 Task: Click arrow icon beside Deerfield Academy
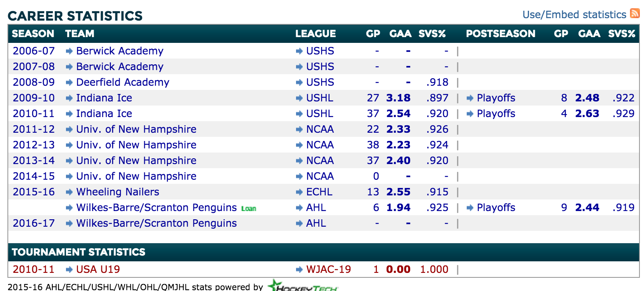pyautogui.click(x=70, y=82)
